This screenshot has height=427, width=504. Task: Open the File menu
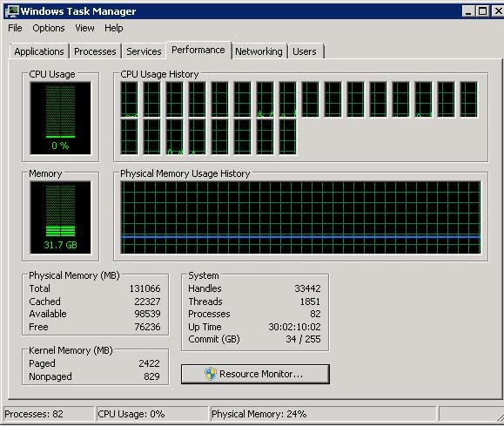click(x=15, y=28)
